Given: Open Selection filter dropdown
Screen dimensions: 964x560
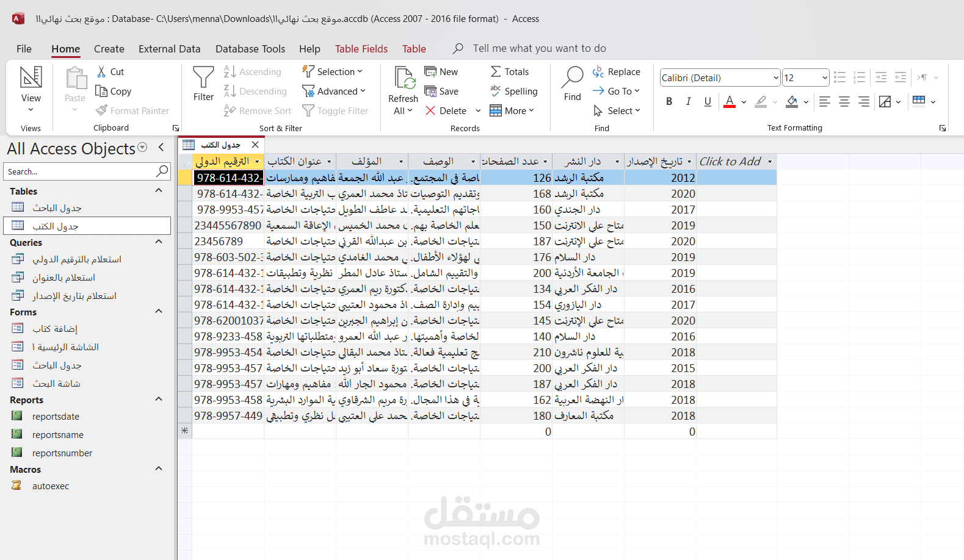Looking at the screenshot, I should click(x=333, y=72).
